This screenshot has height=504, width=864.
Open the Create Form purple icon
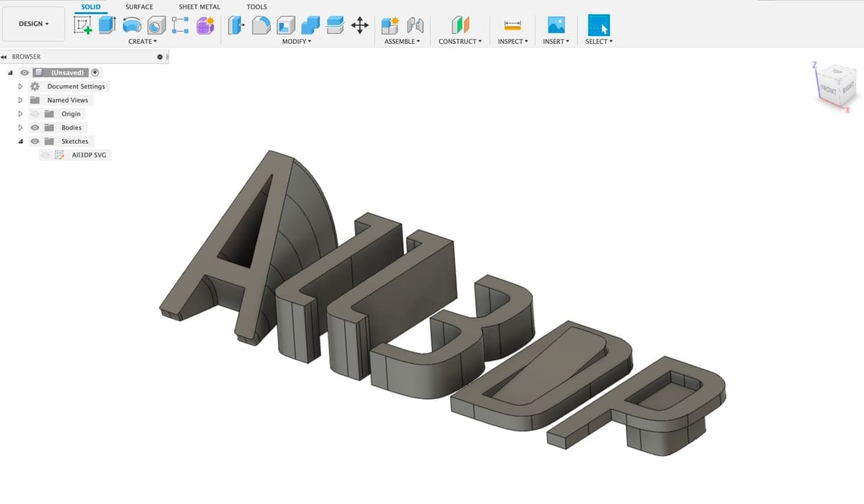pos(205,25)
